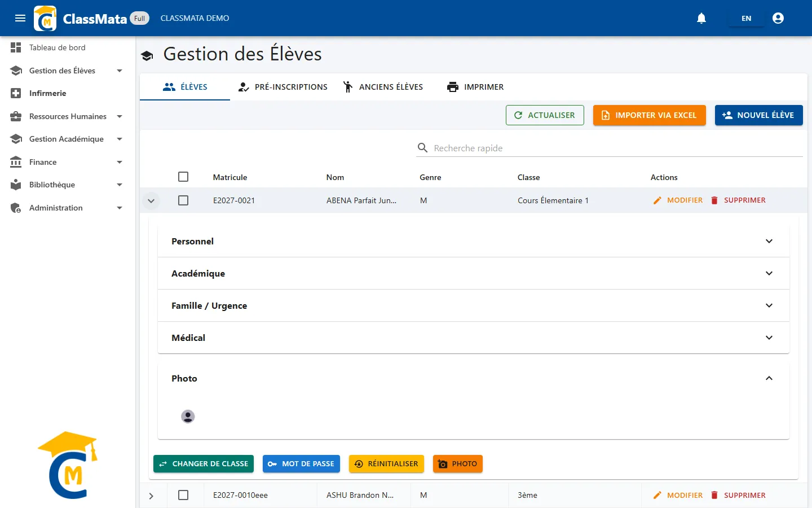Image resolution: width=812 pixels, height=508 pixels.
Task: Expand the ASHU Brandon row details
Action: coord(151,496)
